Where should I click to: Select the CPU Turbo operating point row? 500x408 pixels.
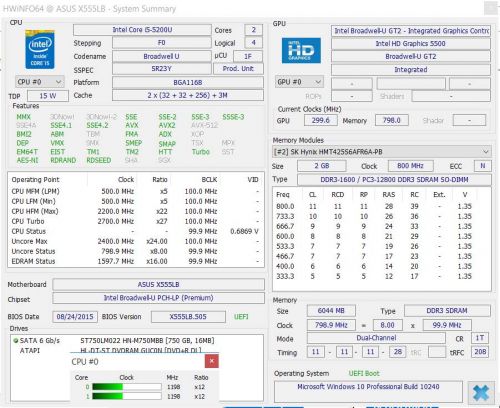tap(135, 221)
